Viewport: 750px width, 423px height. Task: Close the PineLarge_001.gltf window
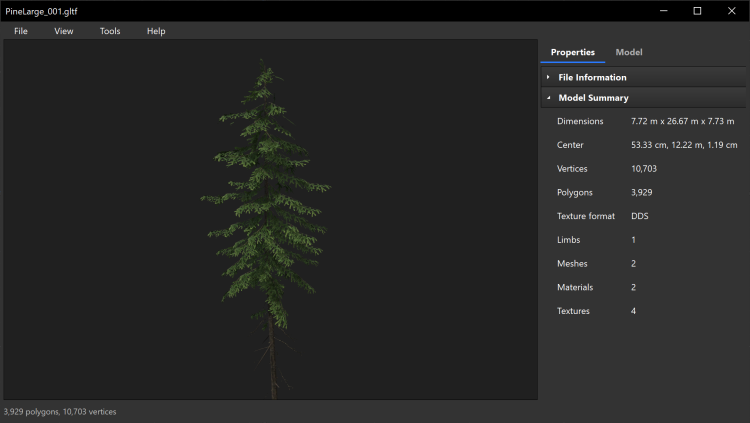coord(732,10)
